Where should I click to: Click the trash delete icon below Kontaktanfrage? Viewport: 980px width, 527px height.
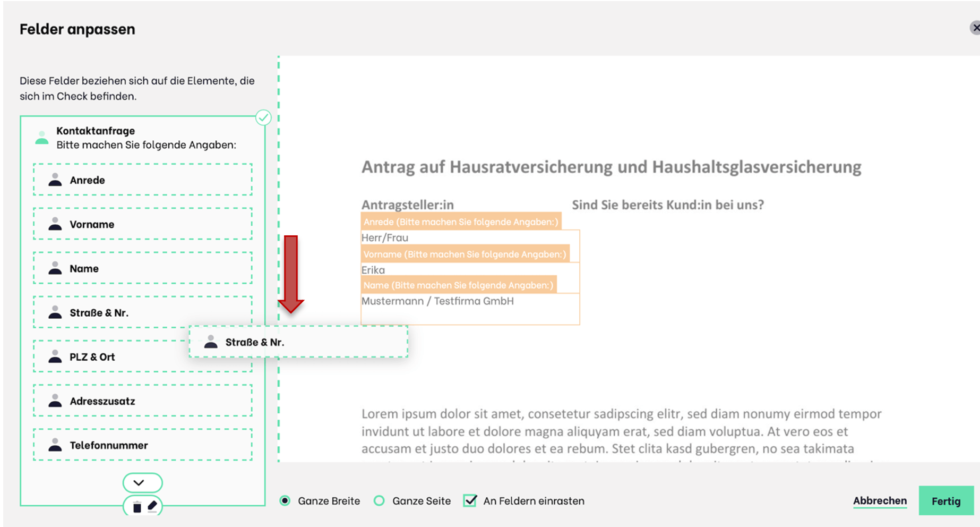[x=137, y=507]
